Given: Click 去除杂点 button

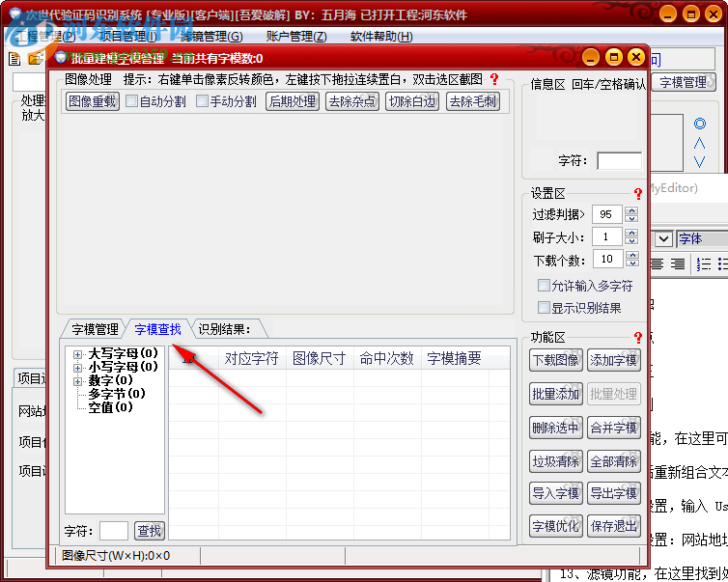Looking at the screenshot, I should 351,101.
